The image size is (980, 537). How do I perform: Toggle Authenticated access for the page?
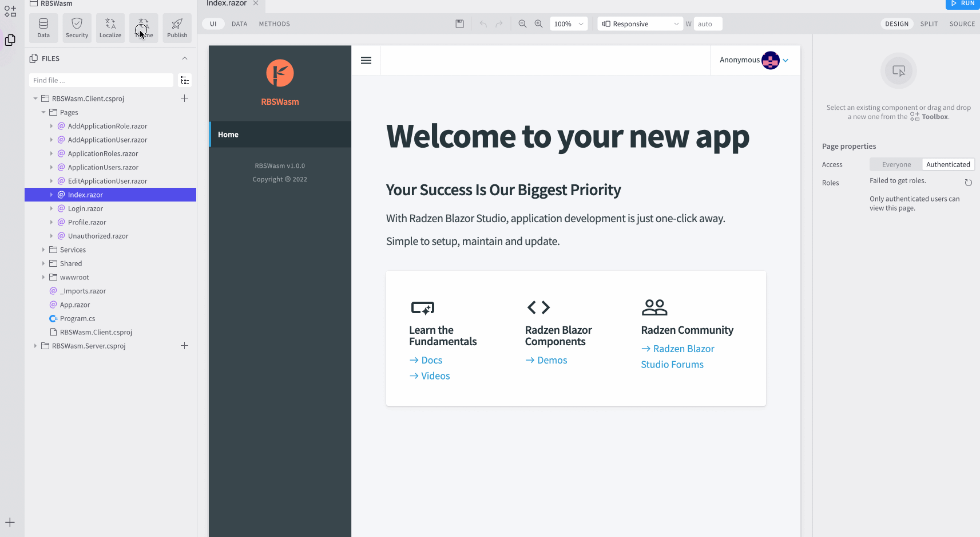948,164
